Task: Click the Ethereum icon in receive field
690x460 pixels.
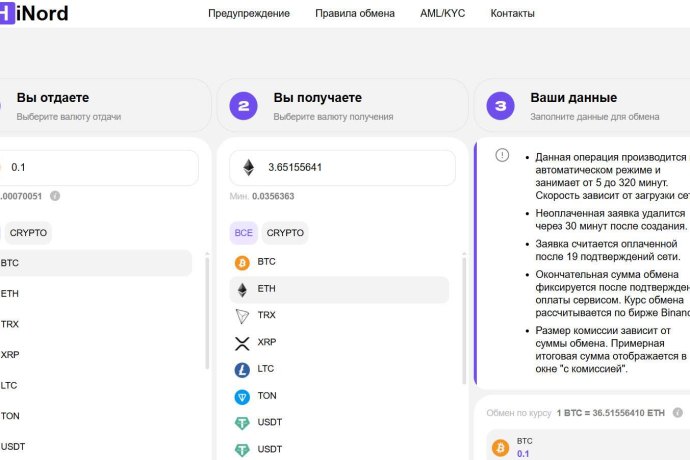Action: click(249, 167)
